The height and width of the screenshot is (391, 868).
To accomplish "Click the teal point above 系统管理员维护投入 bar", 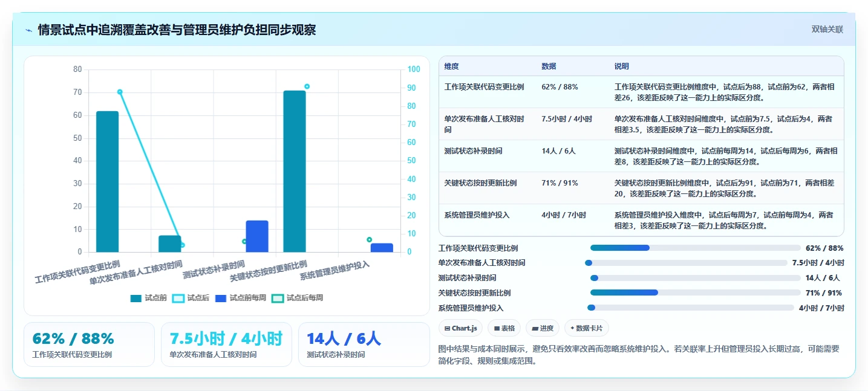I will pyautogui.click(x=369, y=240).
